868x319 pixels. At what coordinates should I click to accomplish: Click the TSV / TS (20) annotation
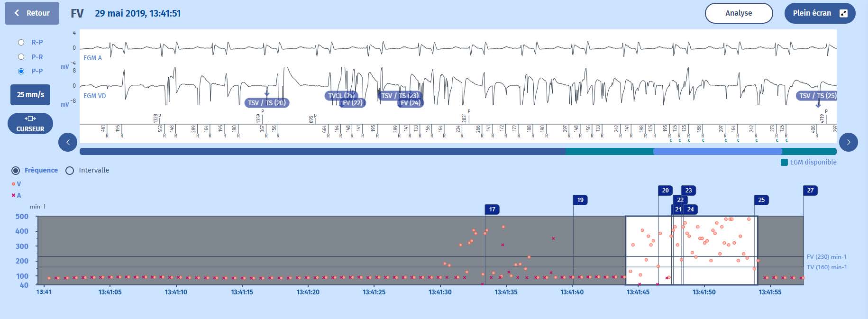[267, 103]
